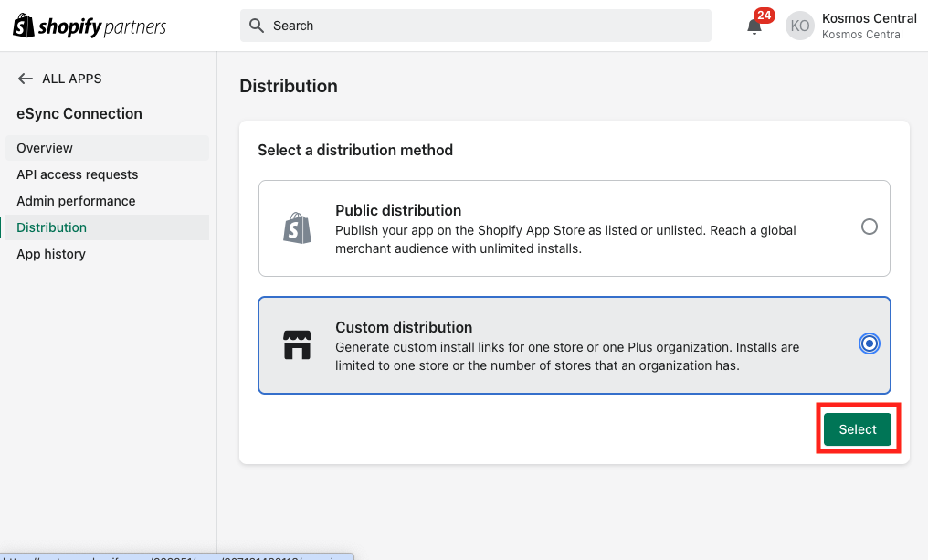Click the storefront icon for Custom distribution
Image resolution: width=928 pixels, height=560 pixels.
click(297, 344)
